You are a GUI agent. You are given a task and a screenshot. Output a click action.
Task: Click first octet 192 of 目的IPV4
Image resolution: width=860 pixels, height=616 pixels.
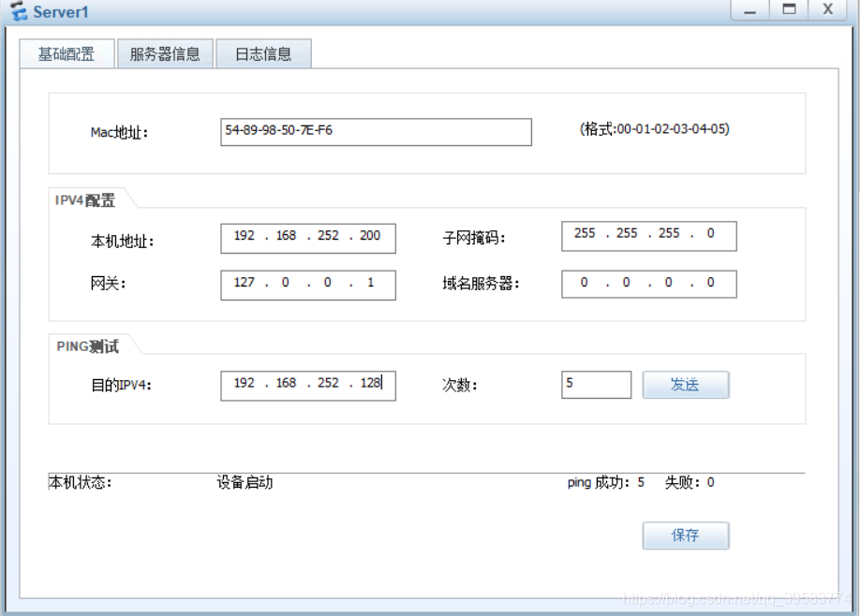(x=245, y=384)
